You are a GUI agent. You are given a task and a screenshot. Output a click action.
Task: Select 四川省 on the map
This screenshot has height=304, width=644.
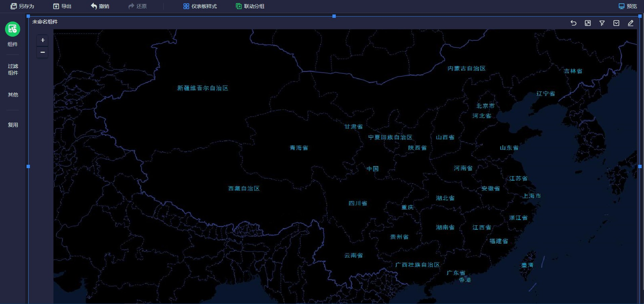(358, 203)
